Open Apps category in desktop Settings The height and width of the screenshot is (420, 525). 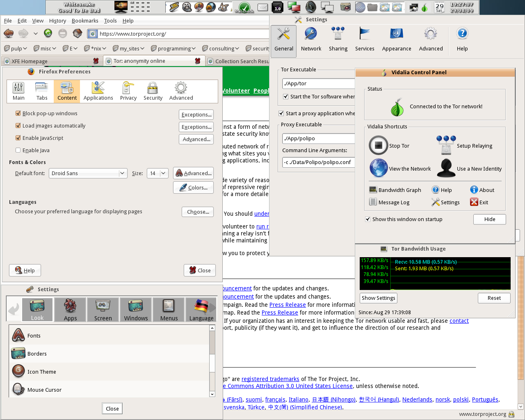tap(70, 310)
